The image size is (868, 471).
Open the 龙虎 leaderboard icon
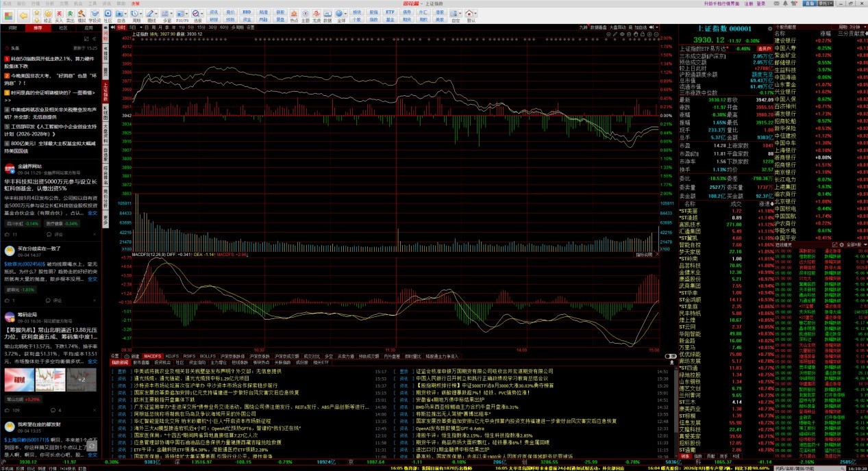pyautogui.click(x=317, y=15)
